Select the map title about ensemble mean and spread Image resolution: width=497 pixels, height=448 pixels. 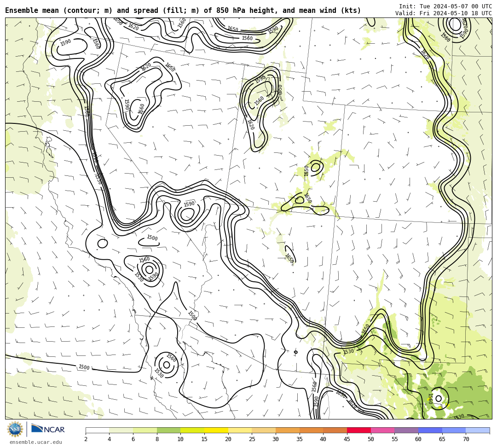coord(183,11)
